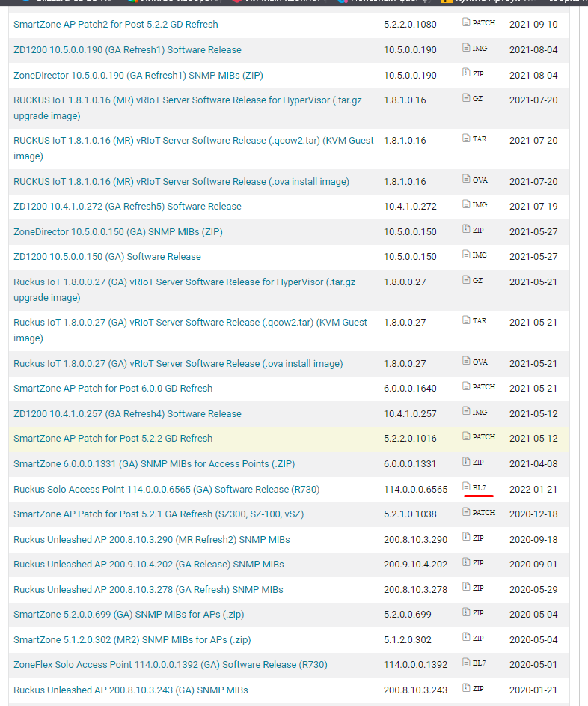This screenshot has width=588, height=706.
Task: Open Ruckus Unleashed AP 200.9.10.4.202 SNMP MIBs
Action: [149, 565]
